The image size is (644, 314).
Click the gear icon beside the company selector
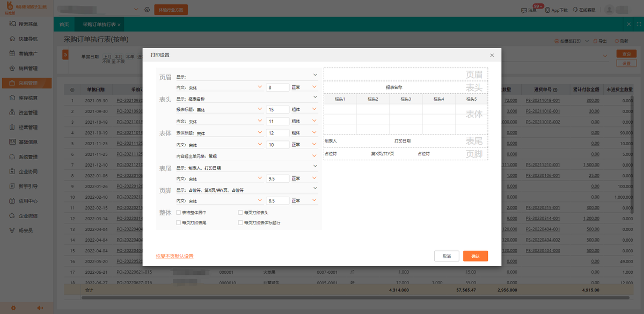pyautogui.click(x=148, y=10)
